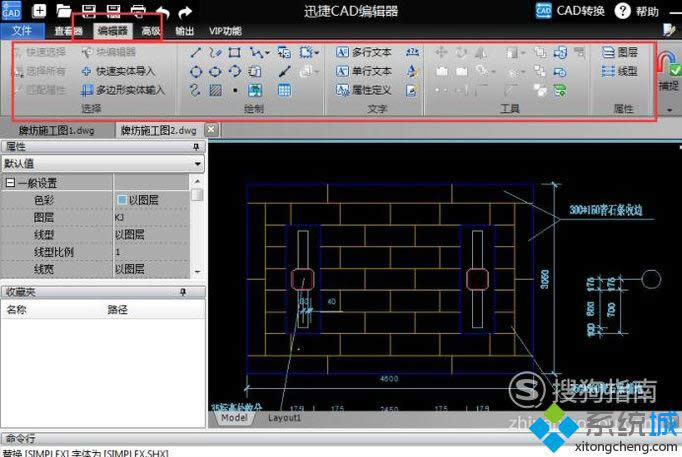Click the 线型比例 value field

[x=152, y=252]
